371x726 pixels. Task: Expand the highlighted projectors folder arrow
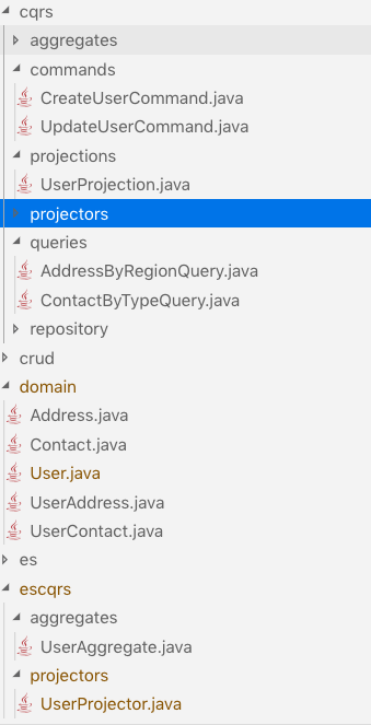pos(16,214)
